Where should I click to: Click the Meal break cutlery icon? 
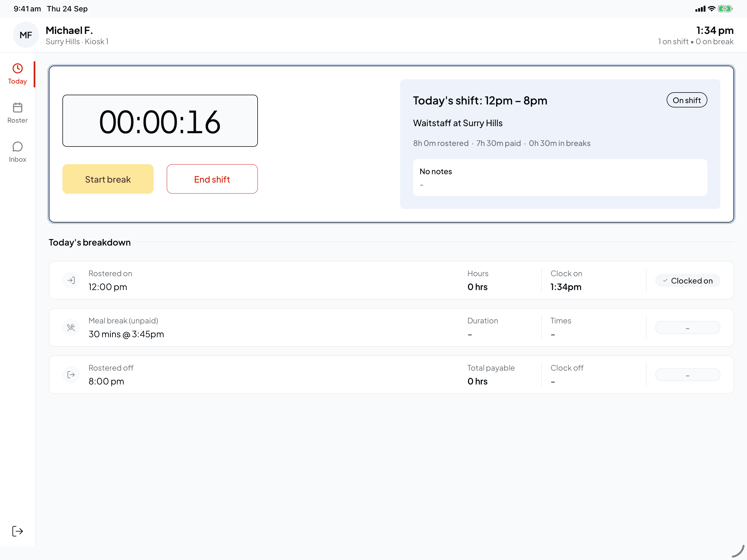tap(71, 327)
